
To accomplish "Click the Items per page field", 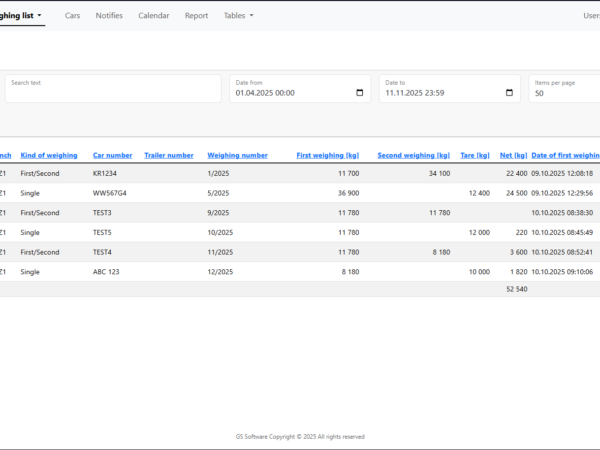I will pos(564,89).
